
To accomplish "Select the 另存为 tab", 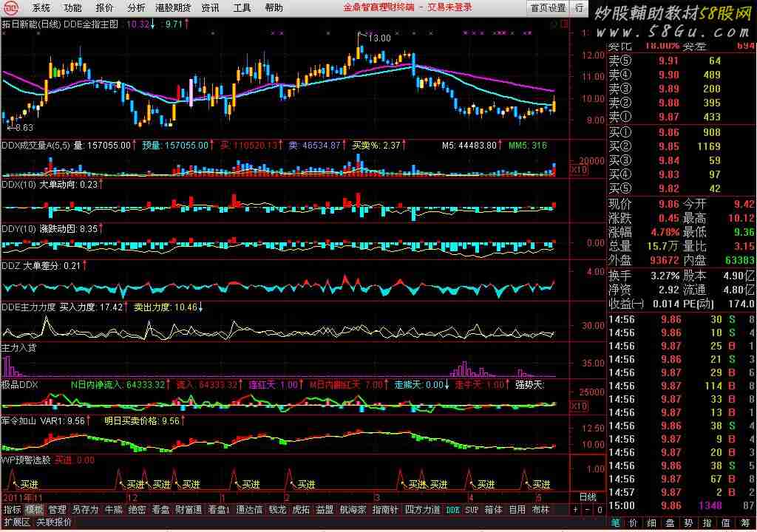I will (85, 510).
